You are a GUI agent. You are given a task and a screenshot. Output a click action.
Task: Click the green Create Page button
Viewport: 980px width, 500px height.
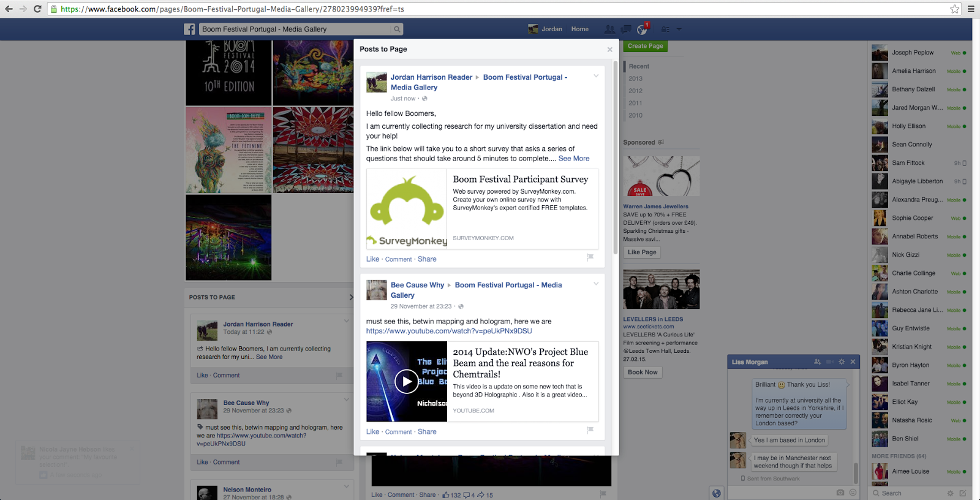[x=645, y=46]
